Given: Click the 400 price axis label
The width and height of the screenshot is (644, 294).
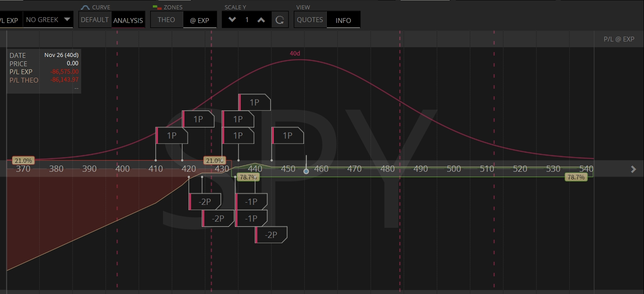Looking at the screenshot, I should [x=122, y=169].
